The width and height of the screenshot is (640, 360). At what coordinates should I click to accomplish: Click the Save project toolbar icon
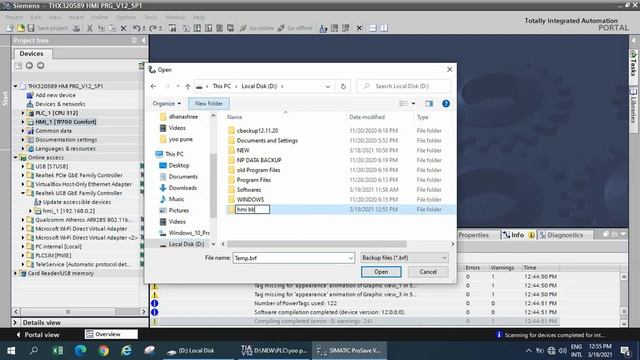coord(31,28)
